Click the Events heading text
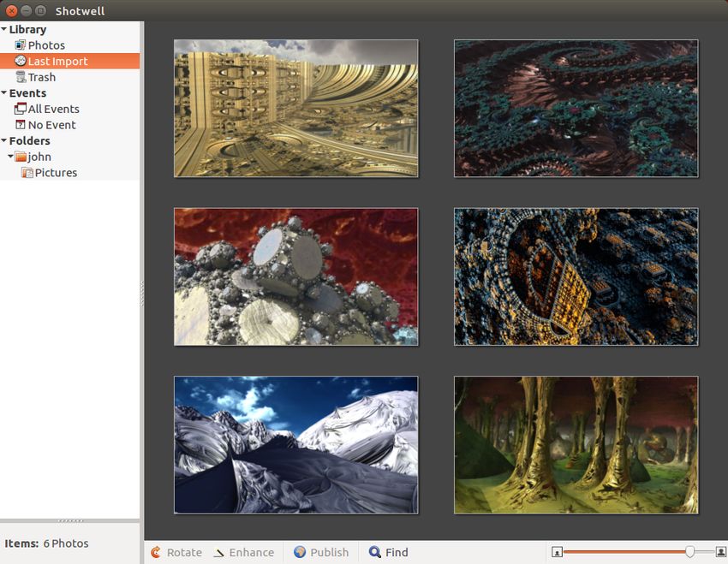 coord(28,92)
